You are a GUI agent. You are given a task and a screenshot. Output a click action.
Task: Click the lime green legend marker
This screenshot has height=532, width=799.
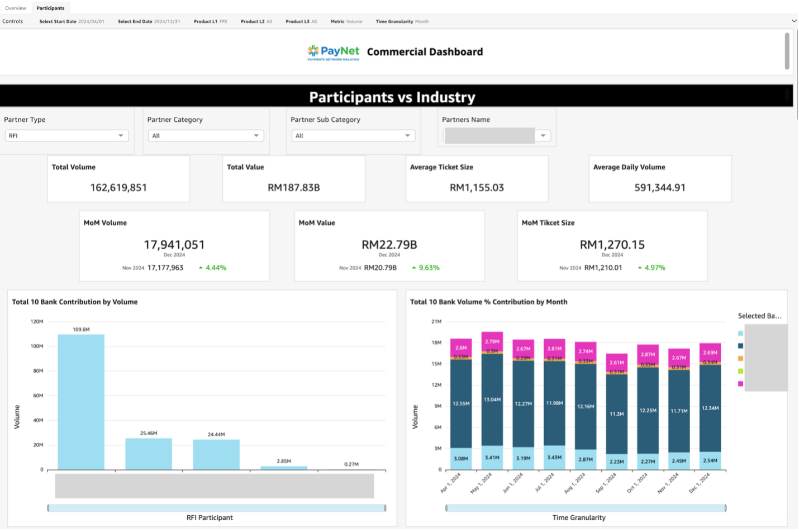740,371
